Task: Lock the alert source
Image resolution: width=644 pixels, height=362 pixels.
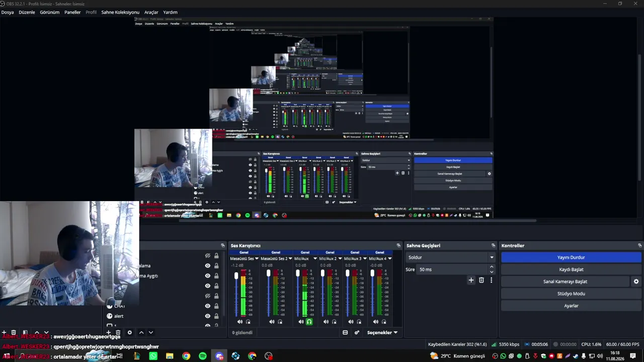Action: coord(216,316)
